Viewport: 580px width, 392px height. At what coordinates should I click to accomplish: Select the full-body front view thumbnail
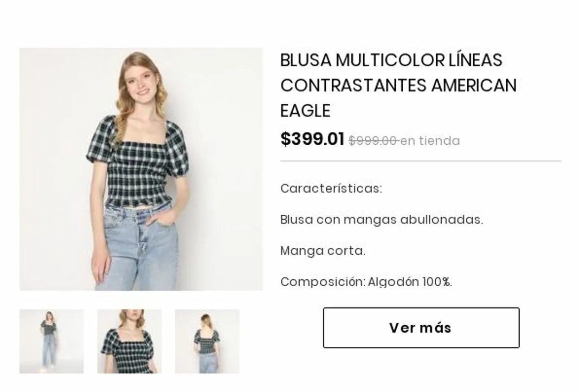52,341
